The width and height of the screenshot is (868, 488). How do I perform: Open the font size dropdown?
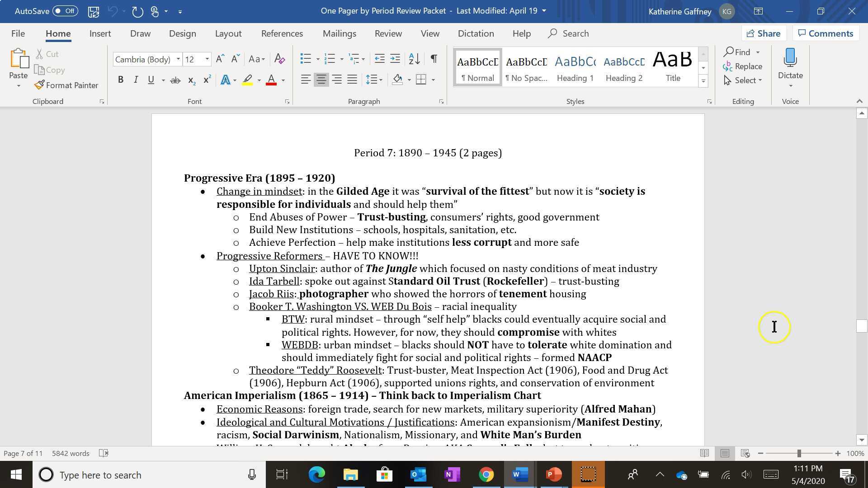point(208,59)
